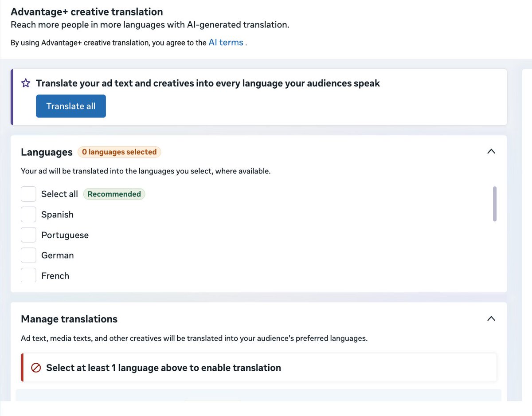Toggle the French checkbox
The height and width of the screenshot is (416, 532).
(28, 275)
